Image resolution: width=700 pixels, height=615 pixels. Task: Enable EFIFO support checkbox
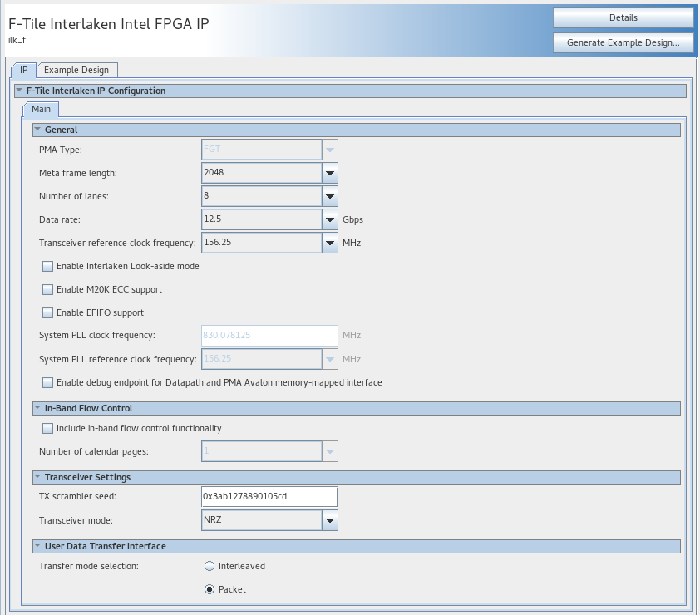(x=47, y=312)
